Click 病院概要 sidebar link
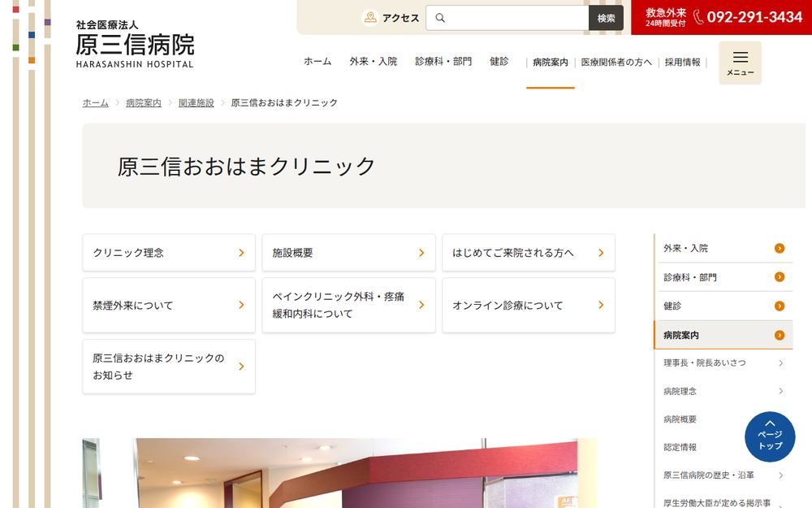This screenshot has width=812, height=508. pos(680,419)
